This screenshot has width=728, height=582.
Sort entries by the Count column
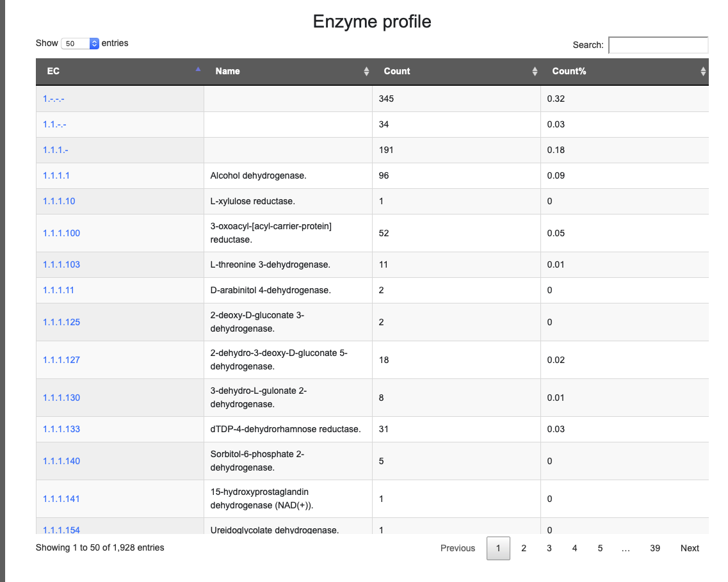(x=534, y=71)
